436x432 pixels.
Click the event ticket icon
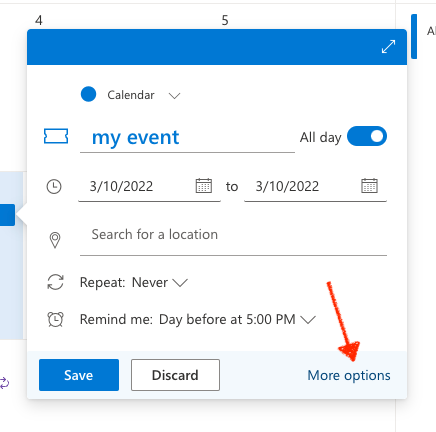(56, 136)
